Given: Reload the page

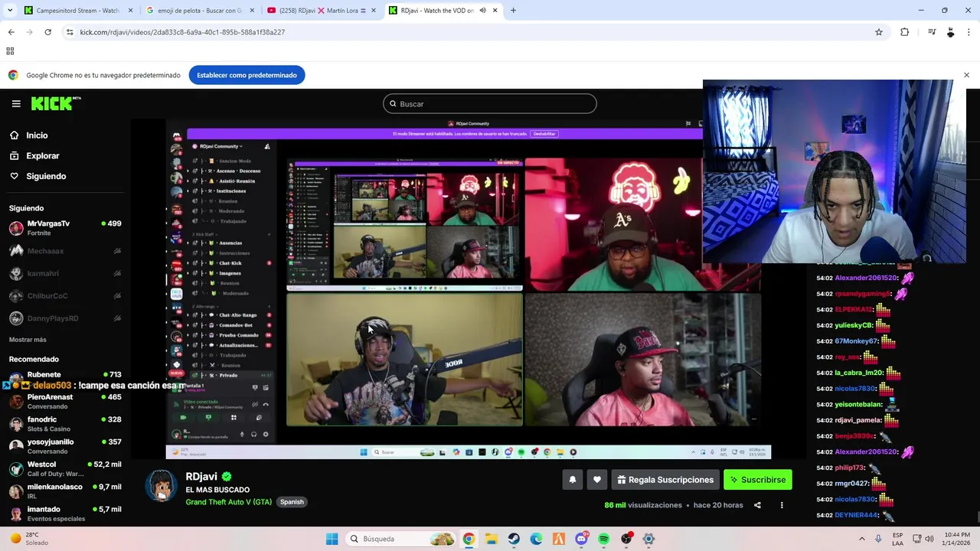Looking at the screenshot, I should pos(47,32).
